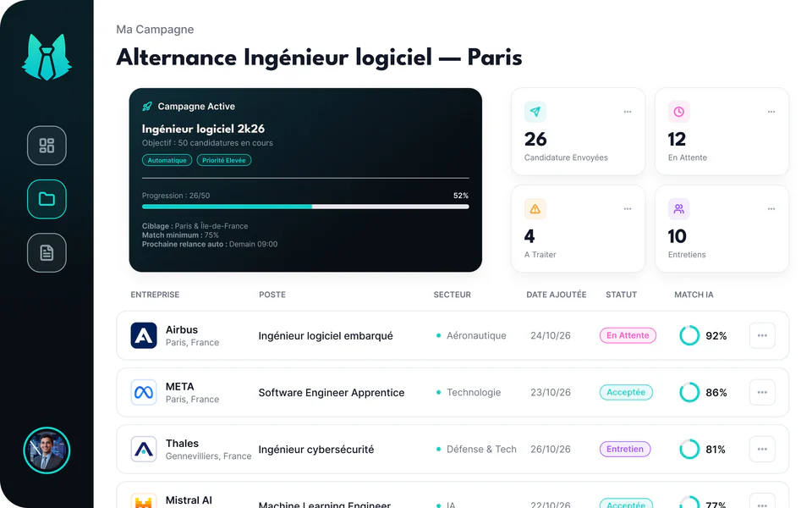Click the Software Engineer Apprentice job title
Viewport: 812px width, 508px height.
pos(332,392)
